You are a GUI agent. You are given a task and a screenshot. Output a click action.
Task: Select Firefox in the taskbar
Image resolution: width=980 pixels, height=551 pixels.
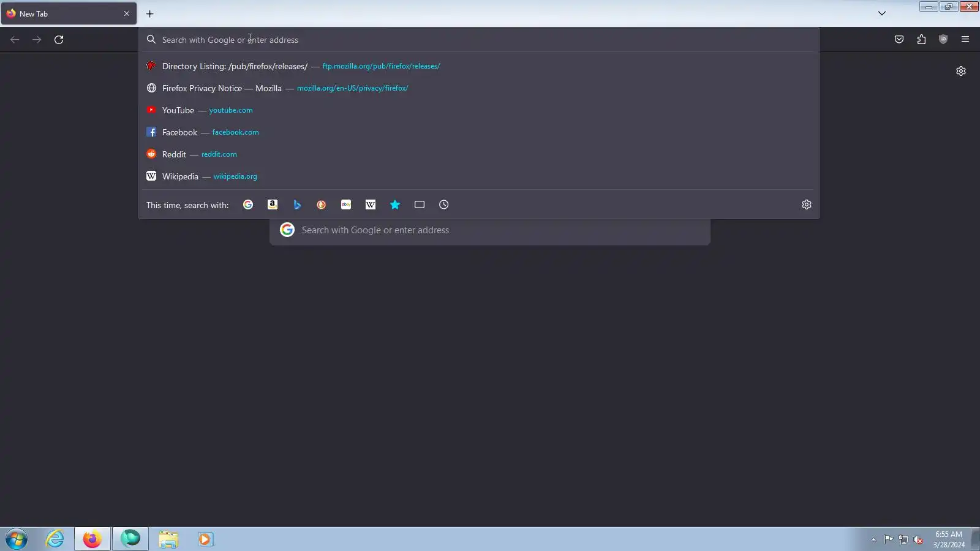click(x=92, y=539)
